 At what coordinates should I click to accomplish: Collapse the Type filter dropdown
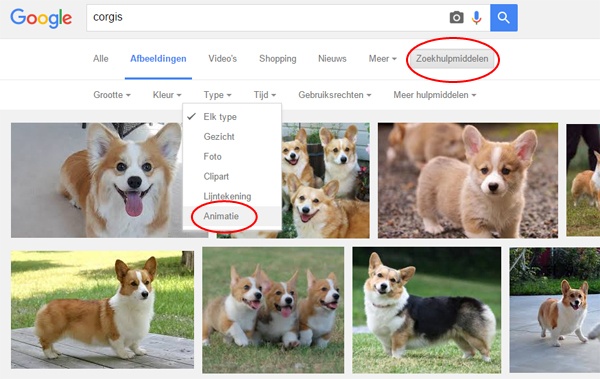217,95
